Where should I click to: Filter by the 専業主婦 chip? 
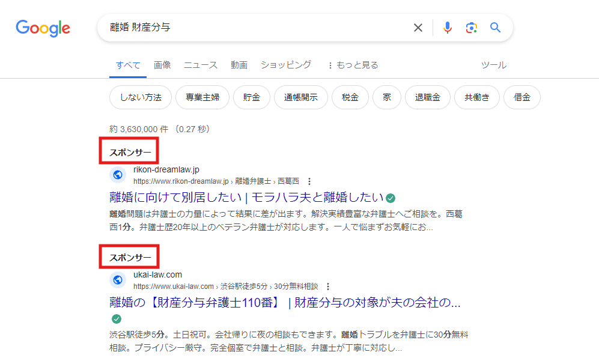tap(202, 97)
